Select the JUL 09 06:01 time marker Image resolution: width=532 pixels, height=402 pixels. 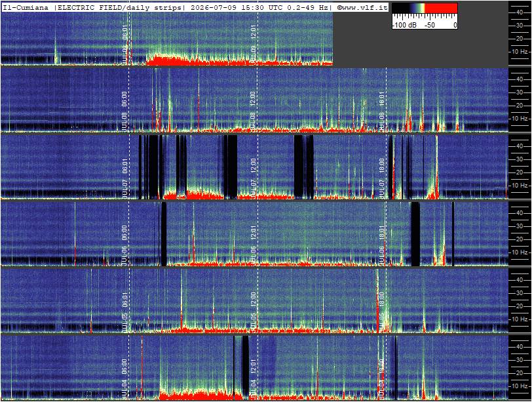click(x=124, y=44)
